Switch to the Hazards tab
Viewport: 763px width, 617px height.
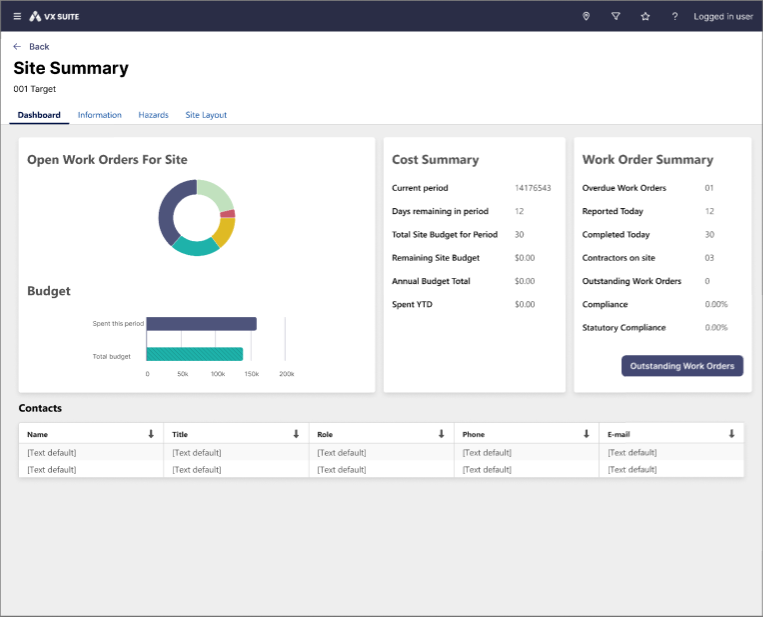coord(153,115)
